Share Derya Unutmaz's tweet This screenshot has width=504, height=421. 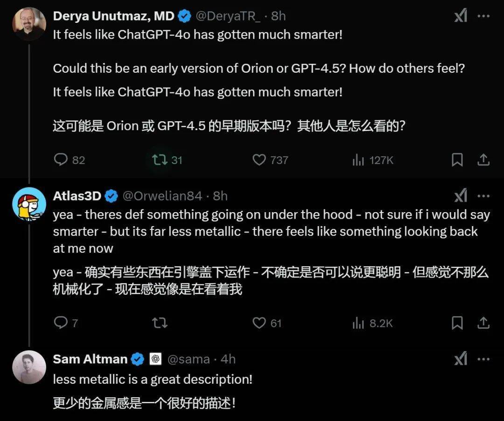click(x=483, y=159)
